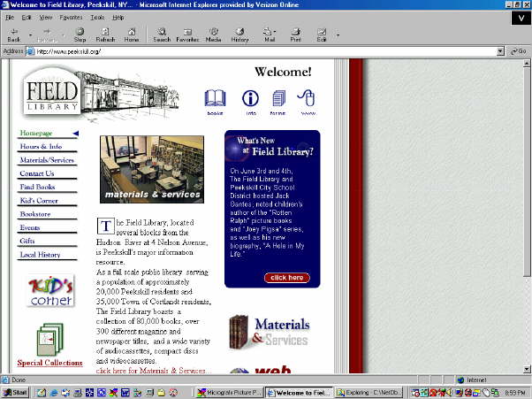This screenshot has width=532, height=399.
Task: Open the Materials/Services sidebar link
Action: [x=47, y=160]
